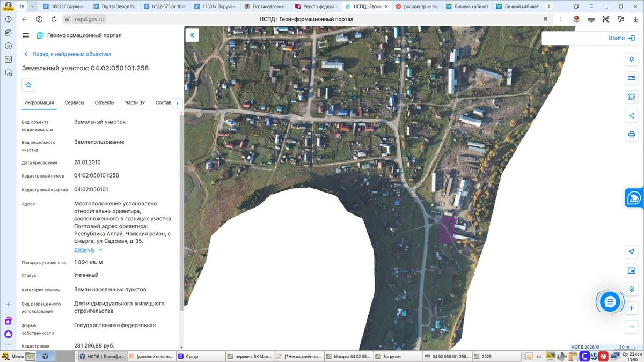644x362 pixels.
Task: Switch to the Объекты tab
Action: pyautogui.click(x=105, y=102)
